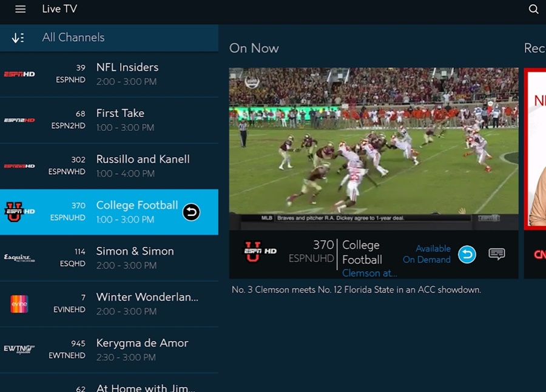546x392 pixels.
Task: Select First Take program
Action: pos(109,120)
